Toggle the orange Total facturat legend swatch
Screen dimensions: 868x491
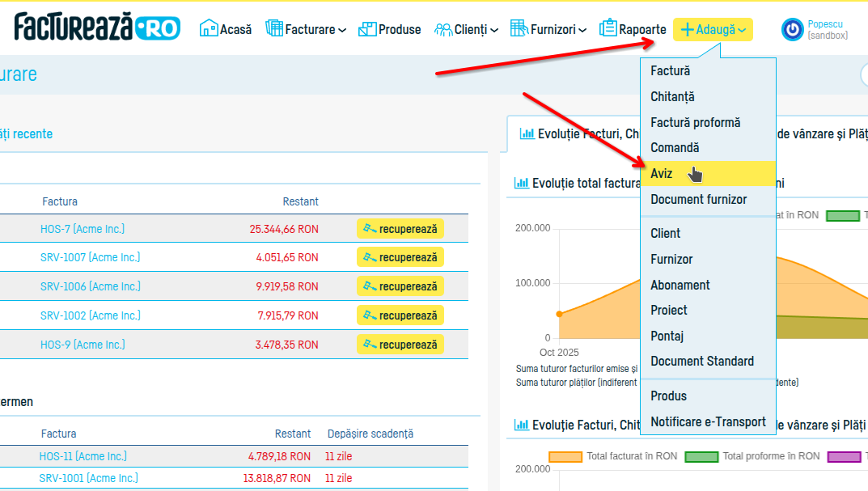[565, 456]
